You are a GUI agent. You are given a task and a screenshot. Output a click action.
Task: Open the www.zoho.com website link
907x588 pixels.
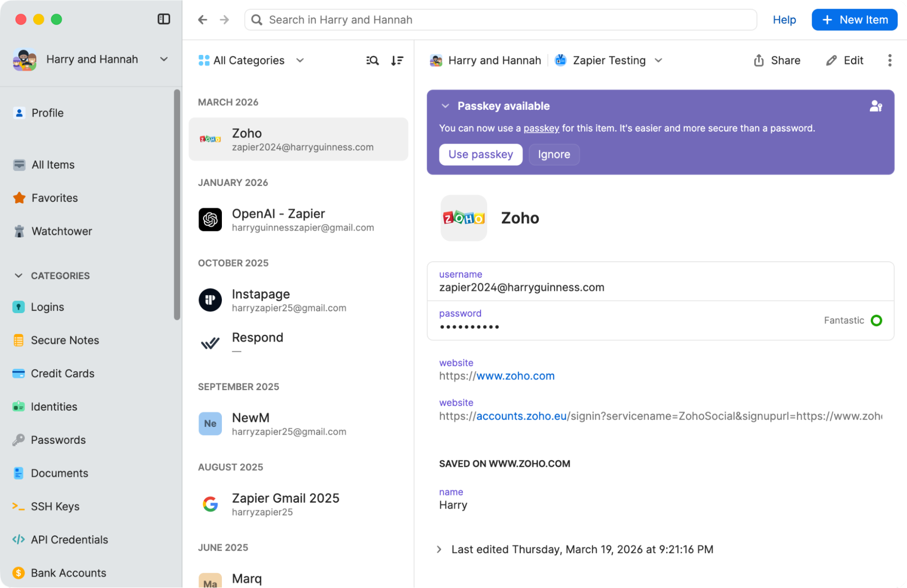[x=514, y=376]
